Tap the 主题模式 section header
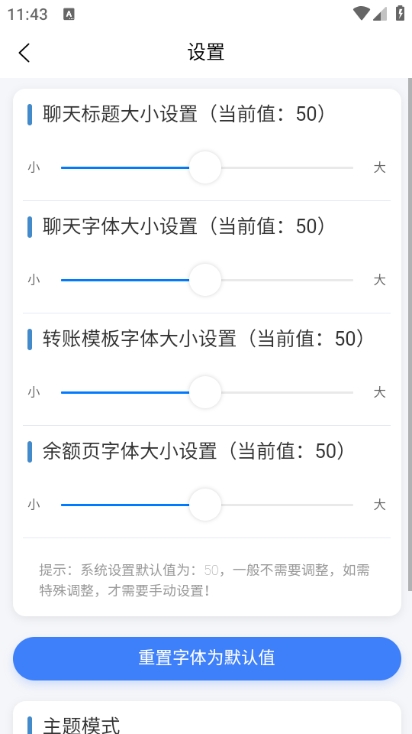This screenshot has height=734, width=412. click(x=81, y=725)
